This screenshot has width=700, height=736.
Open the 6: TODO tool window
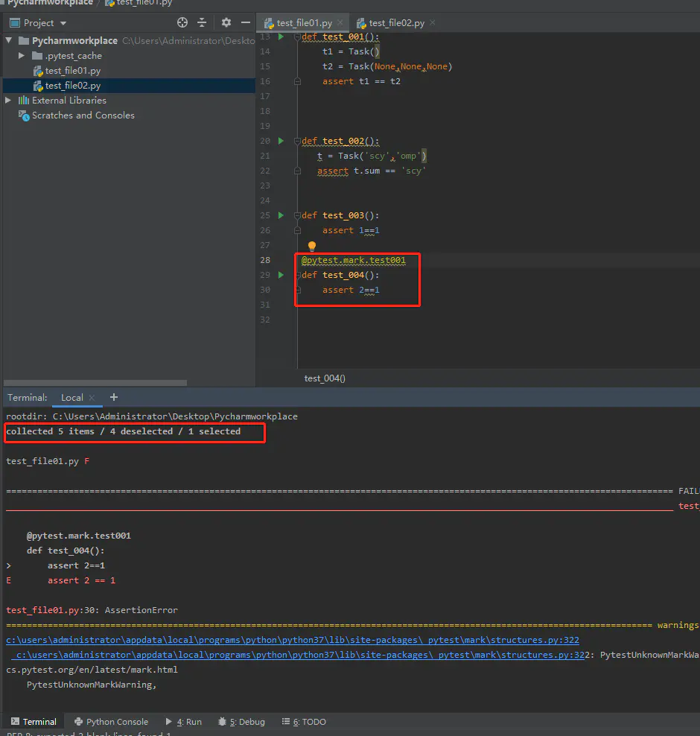click(x=304, y=721)
